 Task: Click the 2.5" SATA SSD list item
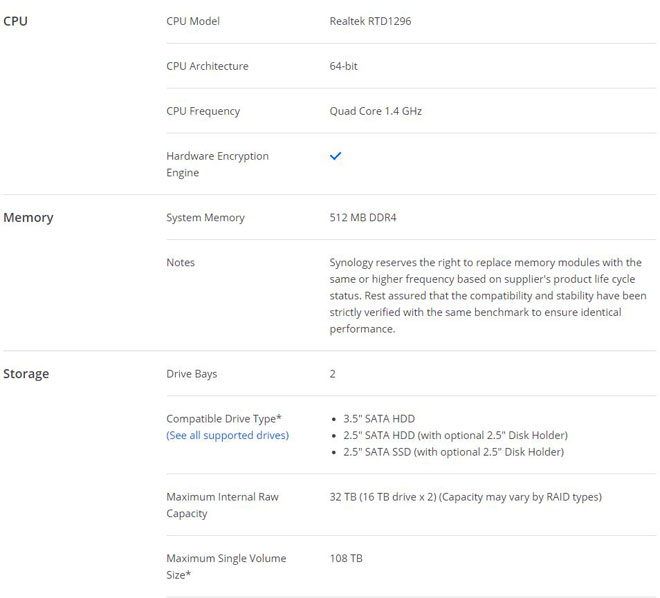pos(453,452)
